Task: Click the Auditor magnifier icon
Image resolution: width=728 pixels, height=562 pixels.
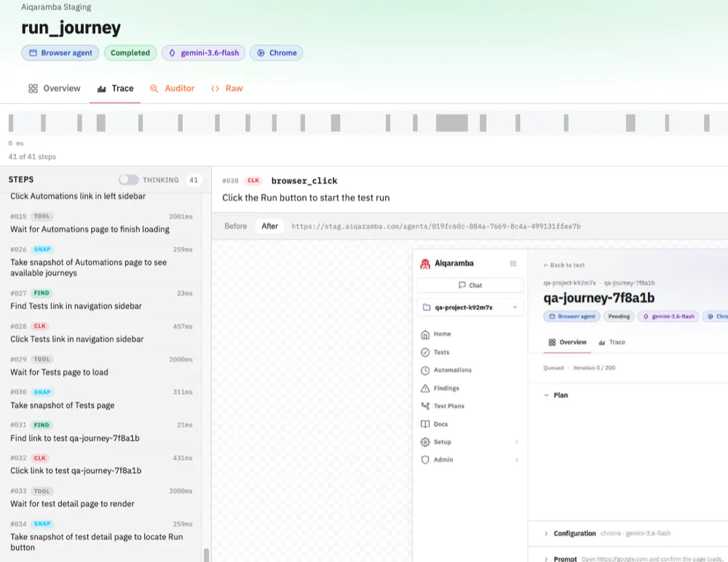Action: pos(154,88)
